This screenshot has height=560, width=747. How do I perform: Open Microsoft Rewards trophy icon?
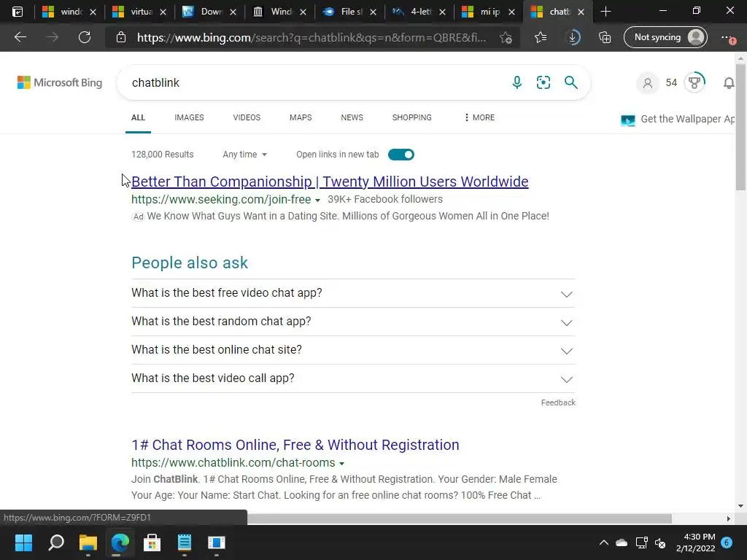pyautogui.click(x=694, y=83)
